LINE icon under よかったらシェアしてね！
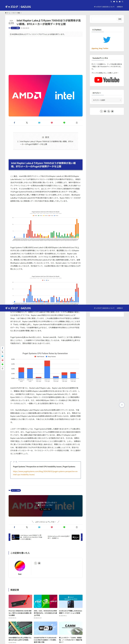 coord(64,527)
